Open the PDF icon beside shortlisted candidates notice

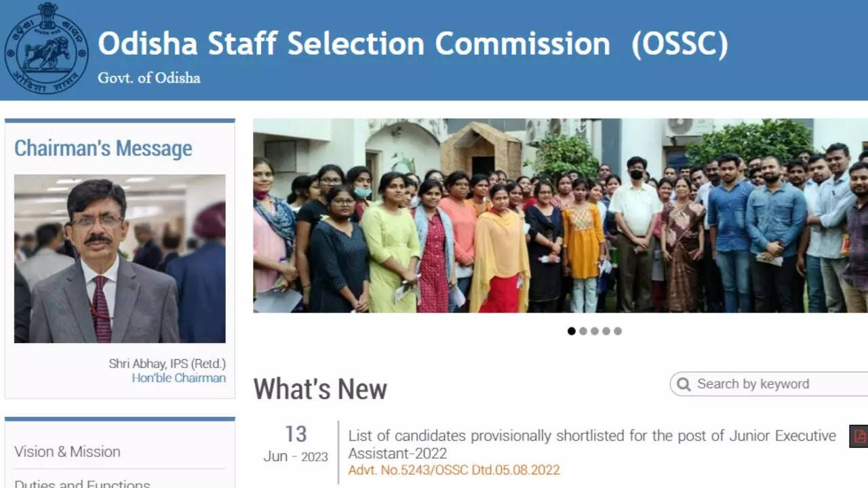[x=859, y=436]
